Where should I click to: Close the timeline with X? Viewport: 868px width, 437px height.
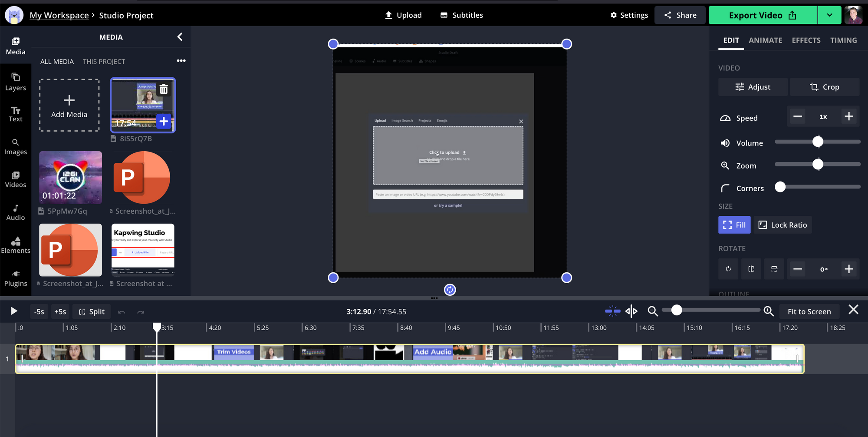pos(853,310)
